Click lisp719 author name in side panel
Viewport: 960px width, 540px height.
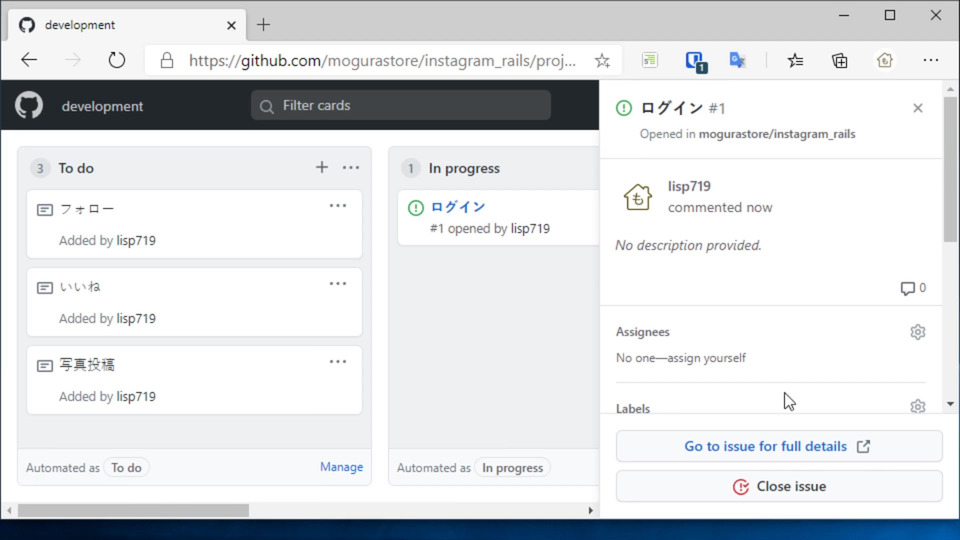click(689, 186)
